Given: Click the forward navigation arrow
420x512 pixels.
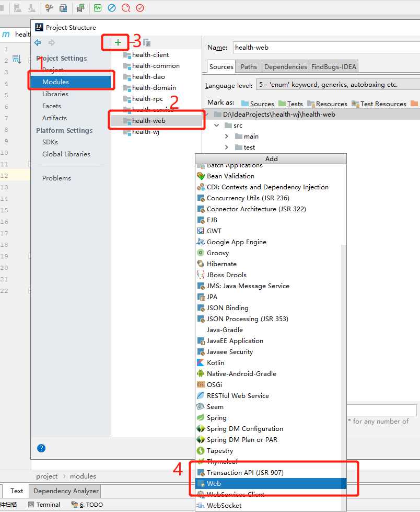Looking at the screenshot, I should click(x=52, y=42).
